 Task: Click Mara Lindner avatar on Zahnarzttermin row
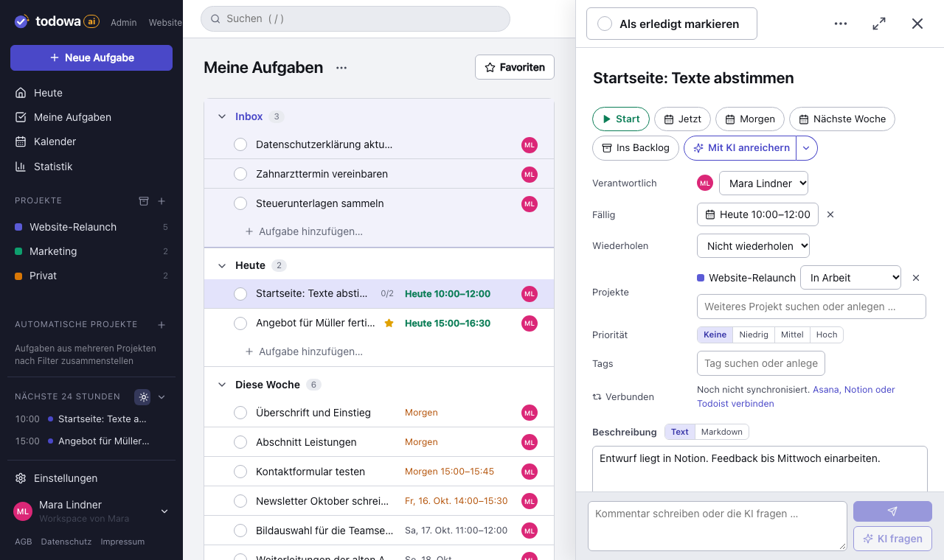tap(530, 175)
